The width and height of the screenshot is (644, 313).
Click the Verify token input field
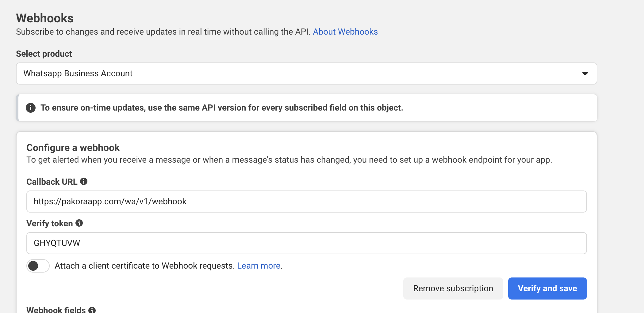(x=306, y=243)
